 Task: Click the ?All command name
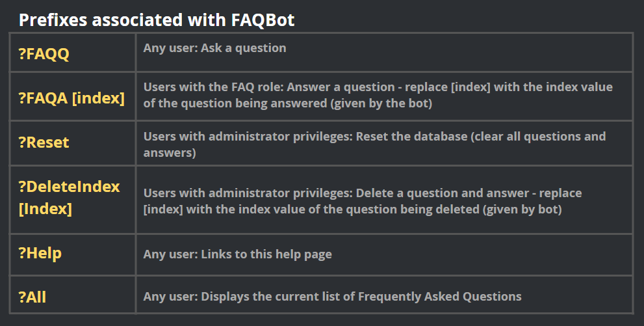(x=32, y=296)
